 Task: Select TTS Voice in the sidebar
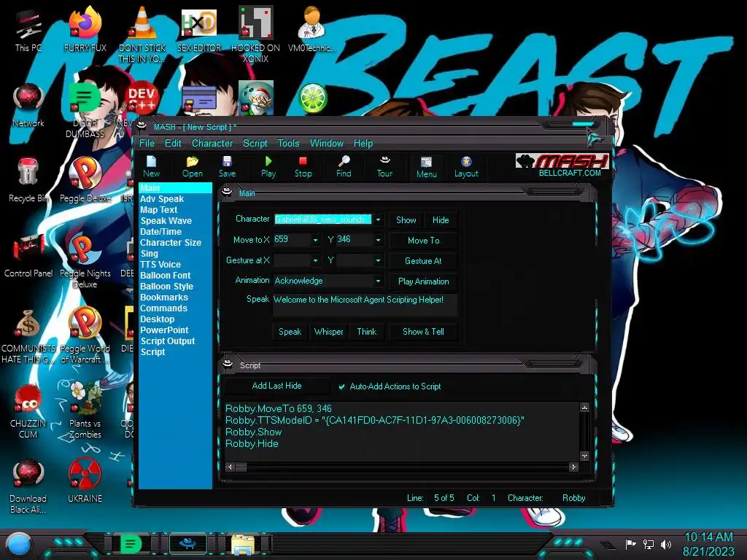tap(160, 265)
